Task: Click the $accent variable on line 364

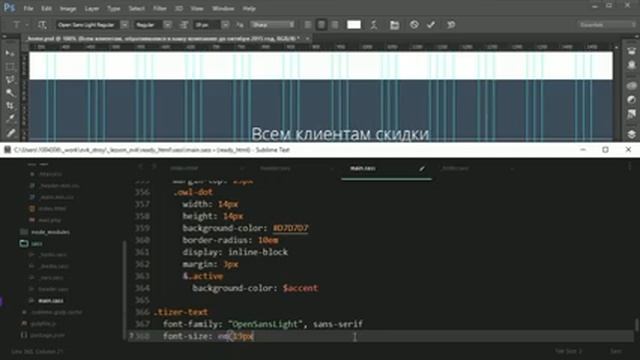Action: pos(300,288)
